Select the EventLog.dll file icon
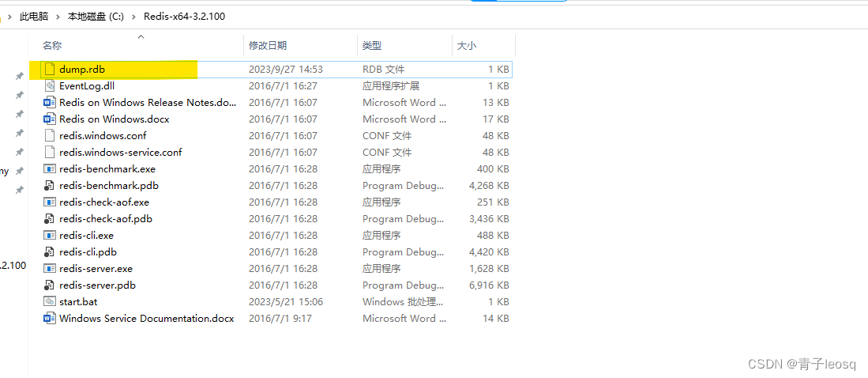The width and height of the screenshot is (868, 378). 50,86
